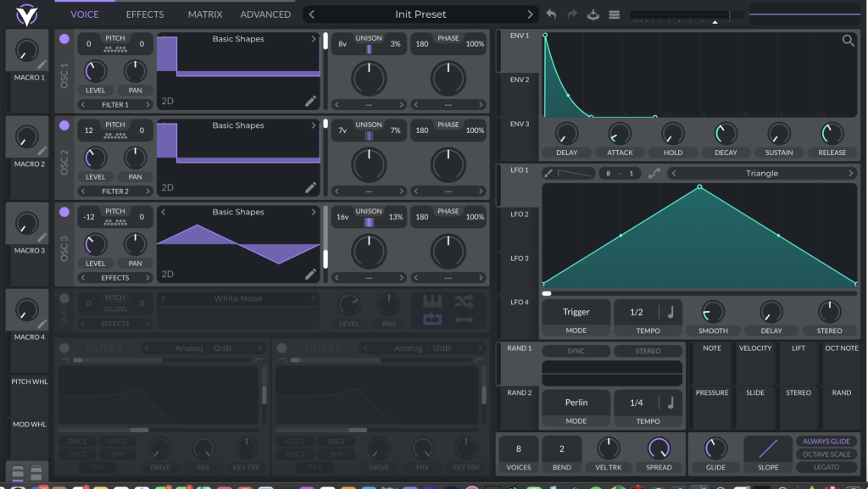Click the save preset icon
This screenshot has height=489, width=868.
coord(593,14)
